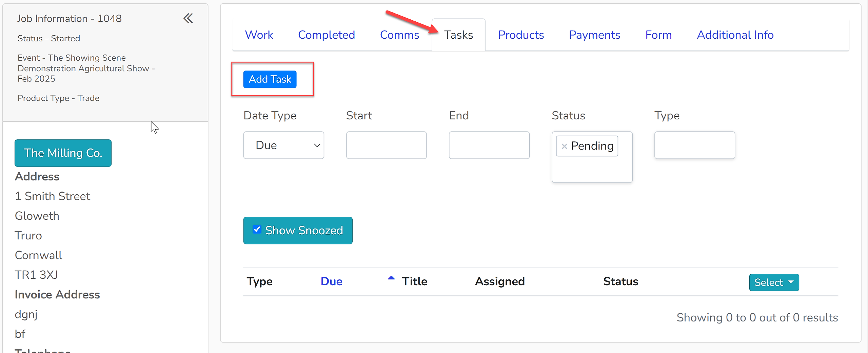This screenshot has height=353, width=868.
Task: Click the Status column header in table
Action: [x=620, y=281]
